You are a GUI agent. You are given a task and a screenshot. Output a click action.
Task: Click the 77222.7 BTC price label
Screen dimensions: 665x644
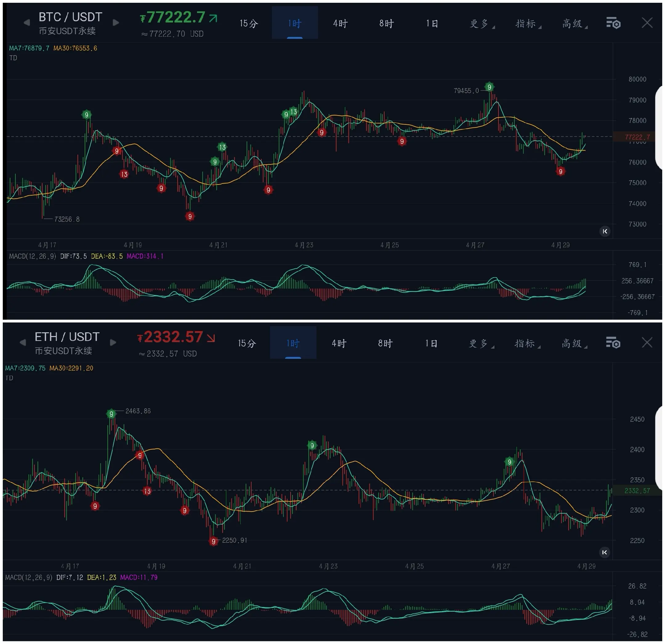tap(176, 17)
